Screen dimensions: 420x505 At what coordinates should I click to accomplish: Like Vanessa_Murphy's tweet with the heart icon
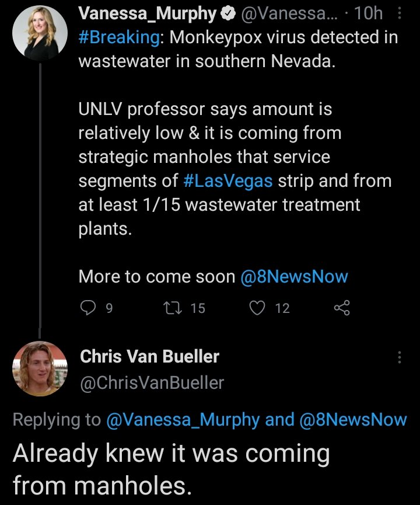click(x=258, y=307)
